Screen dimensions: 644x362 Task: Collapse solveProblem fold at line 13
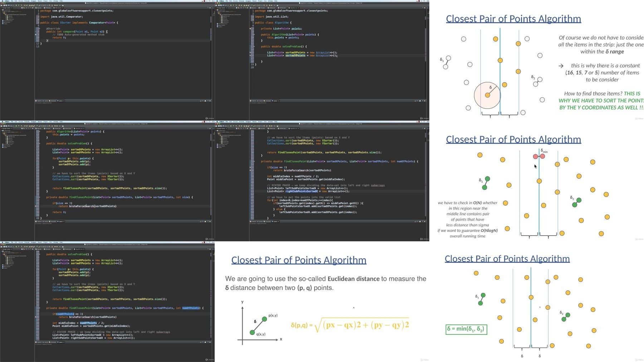tap(254, 47)
